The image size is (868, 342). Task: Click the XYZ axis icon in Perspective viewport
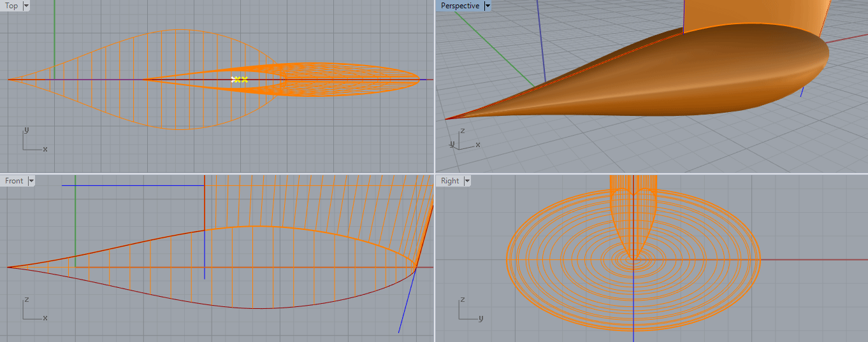pos(465,139)
